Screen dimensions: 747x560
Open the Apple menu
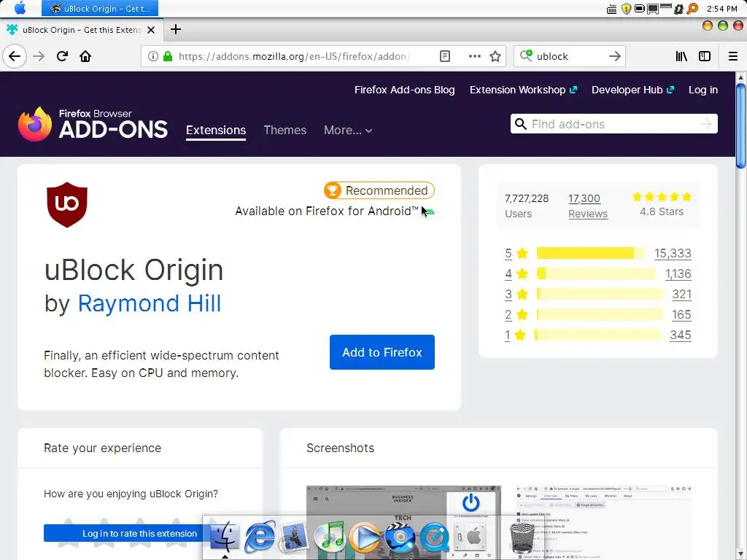[20, 8]
